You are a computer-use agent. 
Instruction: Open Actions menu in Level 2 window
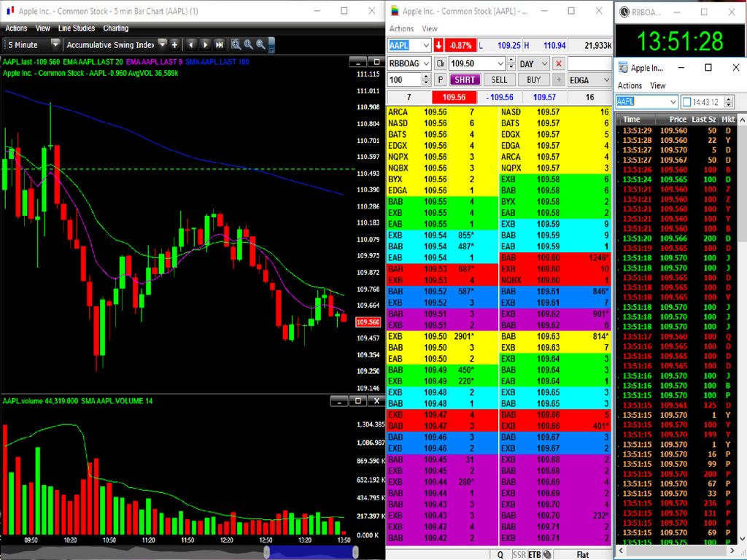point(402,28)
